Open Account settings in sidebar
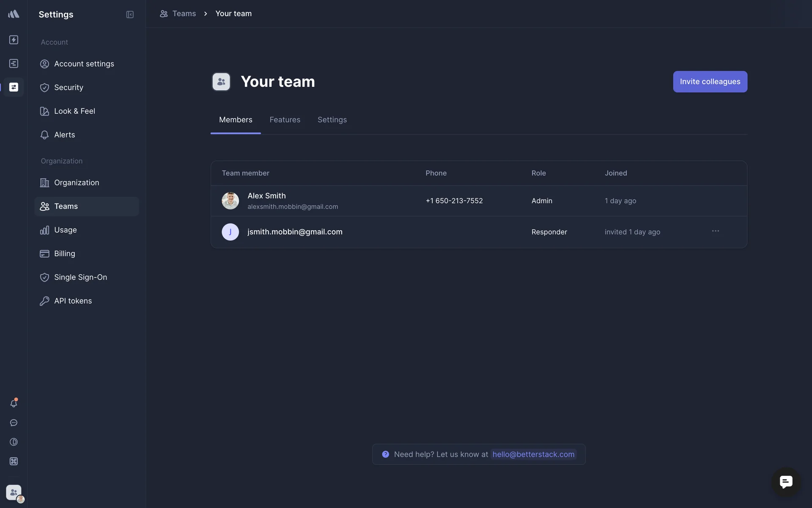This screenshot has height=508, width=812. point(84,64)
